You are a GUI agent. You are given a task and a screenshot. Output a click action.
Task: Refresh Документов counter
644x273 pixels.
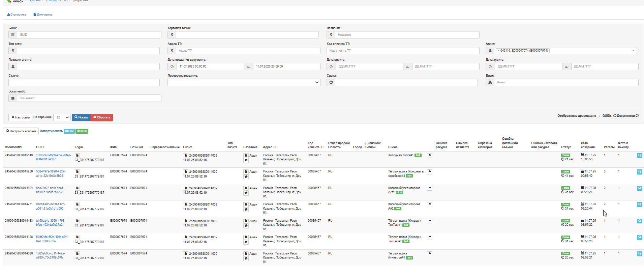pyautogui.click(x=637, y=116)
